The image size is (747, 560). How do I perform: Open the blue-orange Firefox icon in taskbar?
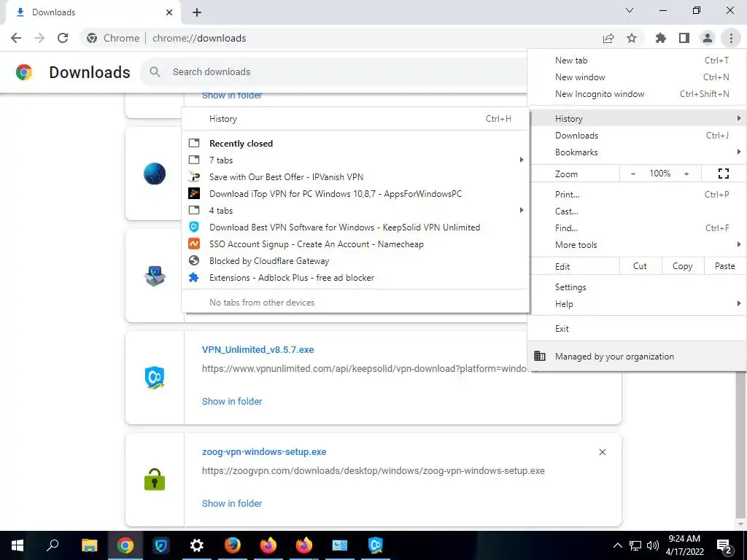tap(233, 545)
